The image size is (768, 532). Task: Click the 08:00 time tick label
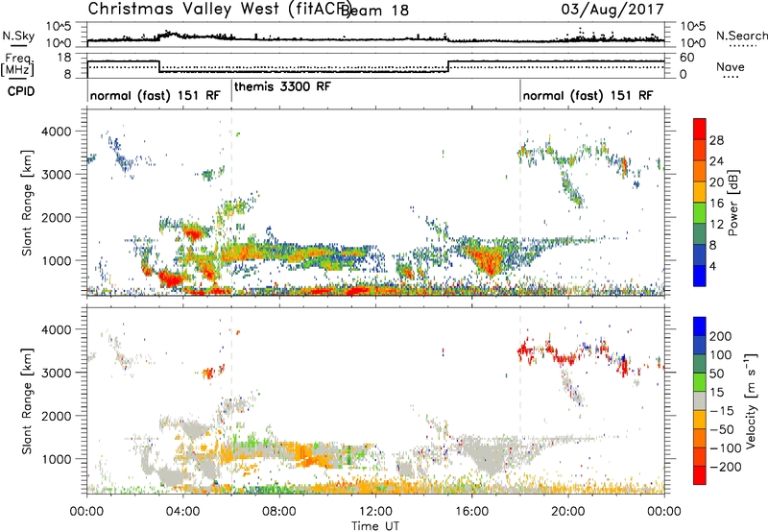pos(279,512)
